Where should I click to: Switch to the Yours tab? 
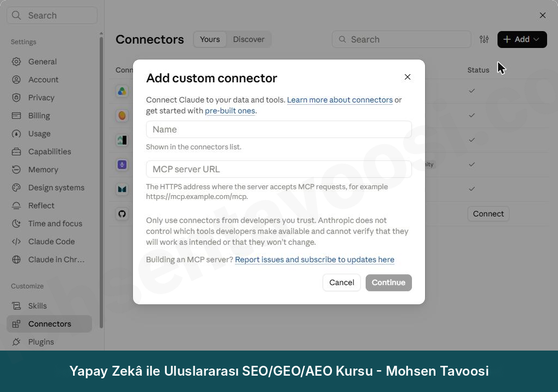pos(210,39)
